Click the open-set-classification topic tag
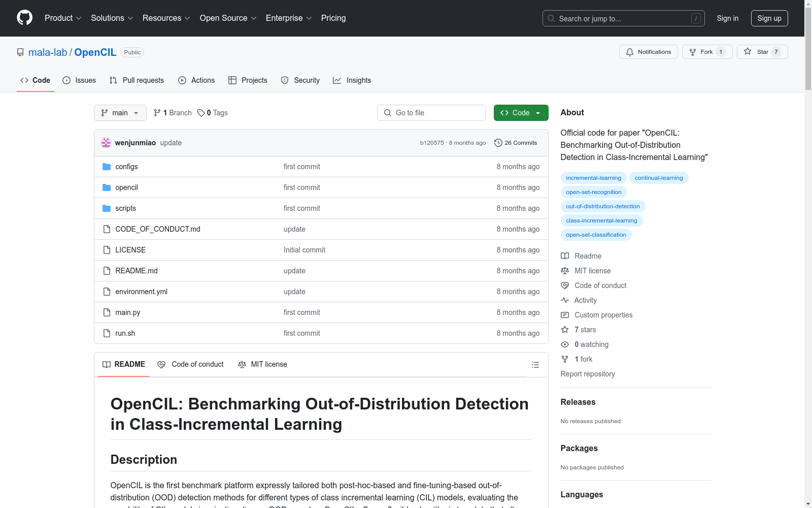The width and height of the screenshot is (812, 508). tap(596, 235)
